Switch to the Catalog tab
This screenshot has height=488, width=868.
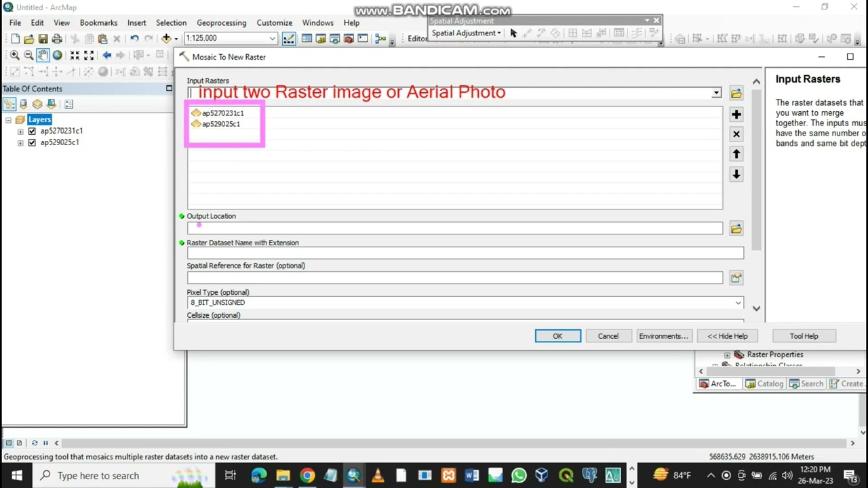click(764, 384)
